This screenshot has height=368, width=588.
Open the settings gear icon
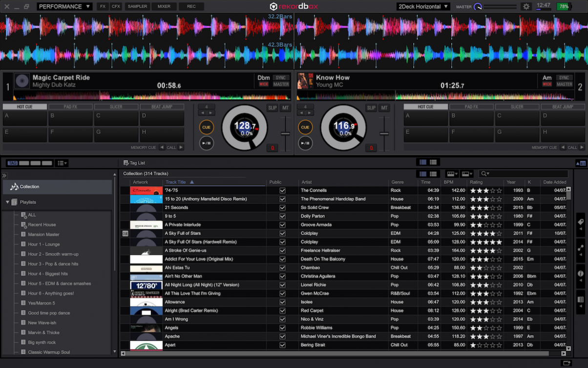[526, 7]
